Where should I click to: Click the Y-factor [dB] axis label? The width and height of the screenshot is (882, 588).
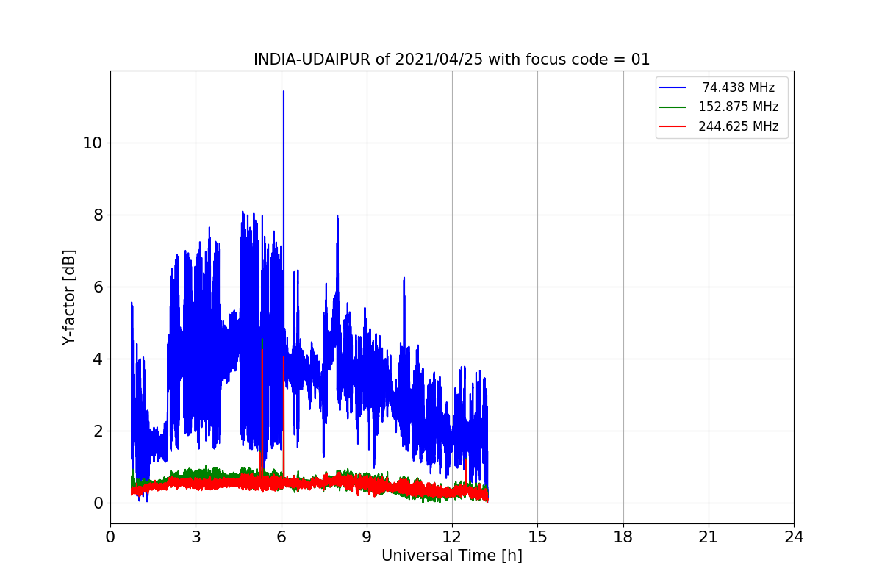pos(69,298)
